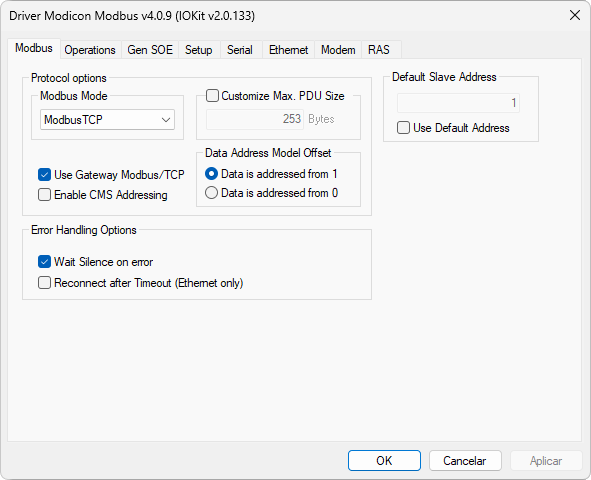591x480 pixels.
Task: Enable CMS Addressing checkbox
Action: tap(44, 195)
